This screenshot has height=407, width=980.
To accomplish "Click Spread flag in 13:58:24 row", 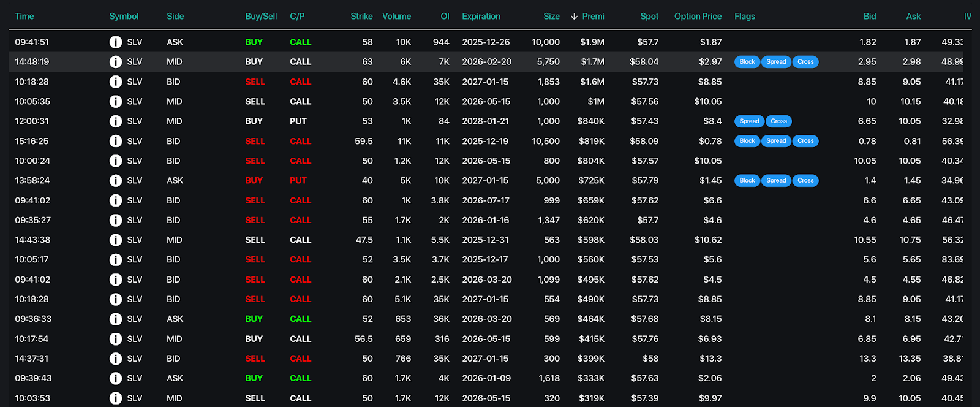I will click(776, 181).
